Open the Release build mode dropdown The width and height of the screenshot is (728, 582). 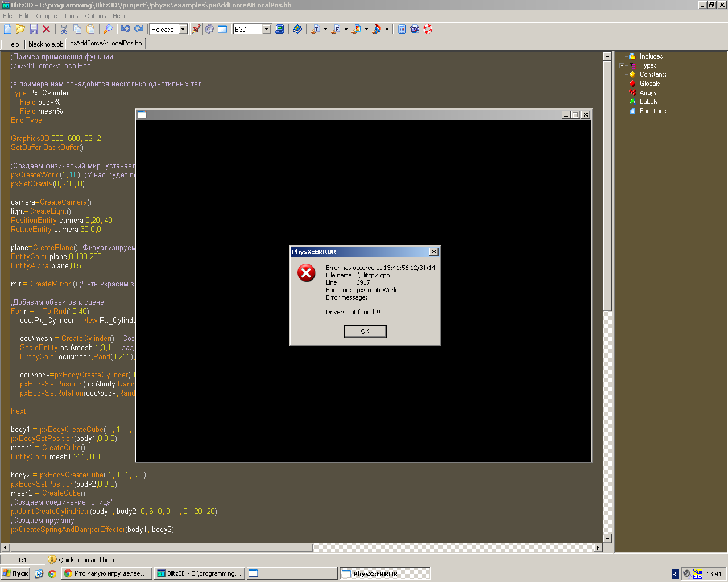[183, 29]
